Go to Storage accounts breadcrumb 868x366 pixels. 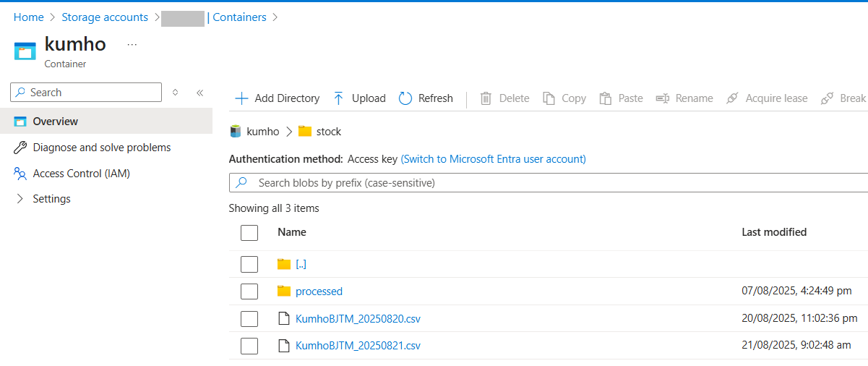[105, 17]
